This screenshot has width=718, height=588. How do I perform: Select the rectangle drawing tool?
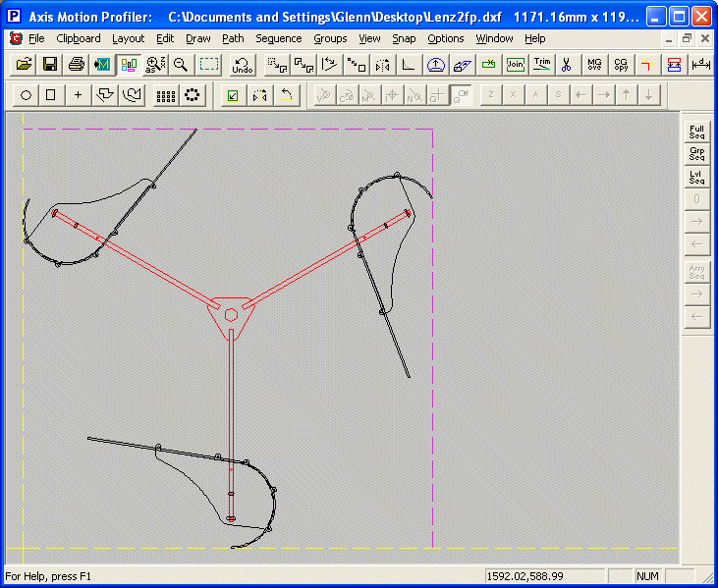click(x=51, y=95)
